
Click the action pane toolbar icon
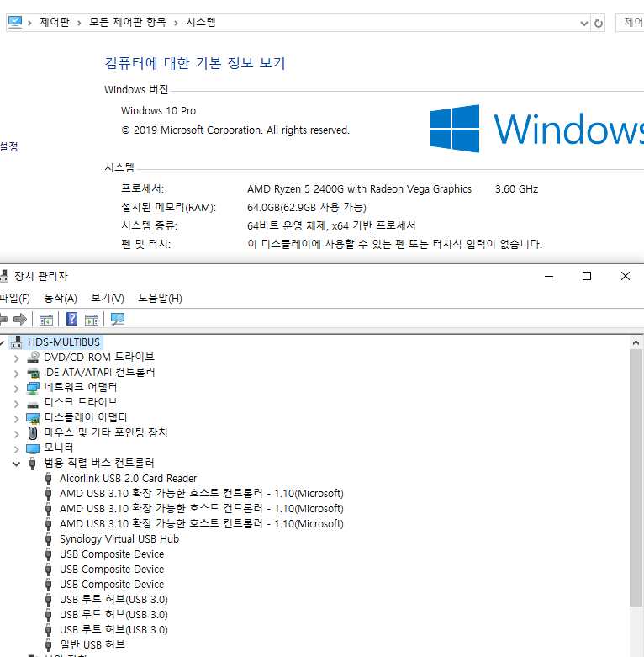point(92,320)
